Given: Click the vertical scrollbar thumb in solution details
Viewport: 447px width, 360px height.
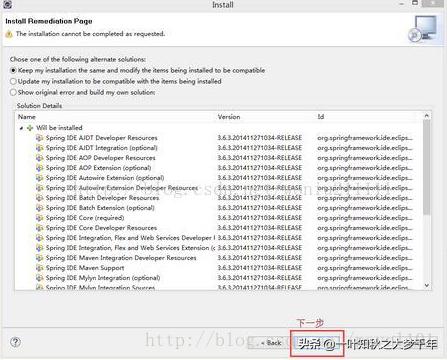Looking at the screenshot, I should click(x=427, y=167).
